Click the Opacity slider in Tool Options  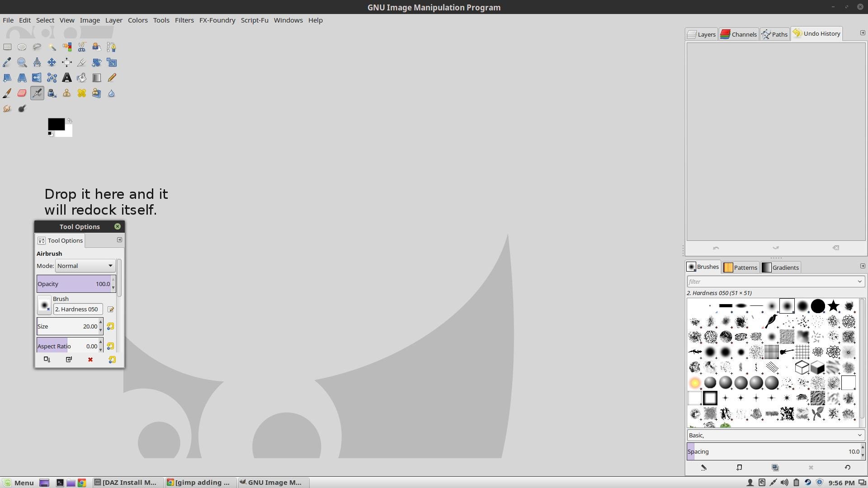(x=73, y=284)
